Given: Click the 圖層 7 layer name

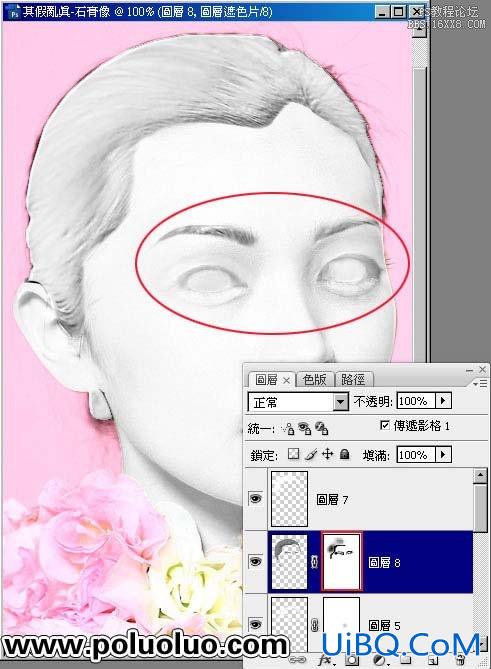Looking at the screenshot, I should tap(332, 499).
